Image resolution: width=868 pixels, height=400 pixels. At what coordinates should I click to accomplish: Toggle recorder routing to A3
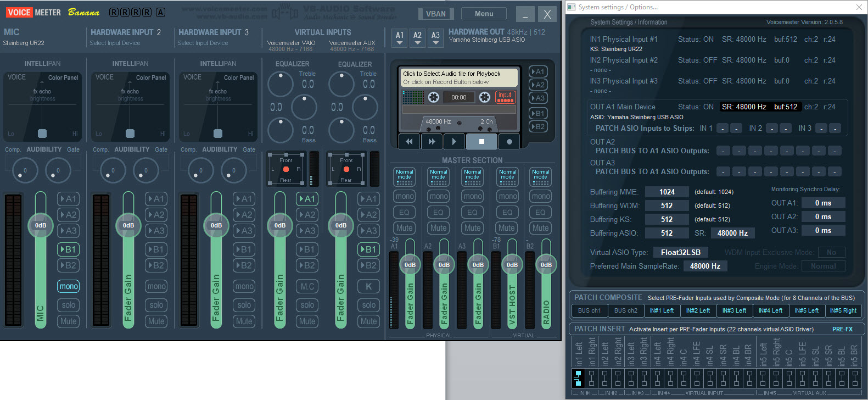537,98
